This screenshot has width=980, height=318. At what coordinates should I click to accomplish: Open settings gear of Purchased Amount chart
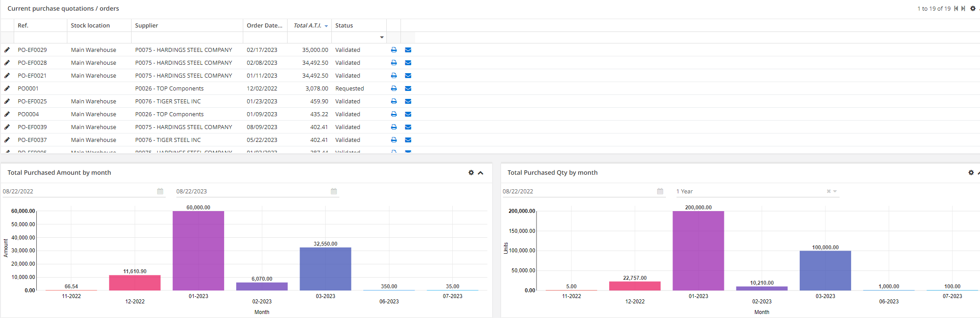coord(471,173)
